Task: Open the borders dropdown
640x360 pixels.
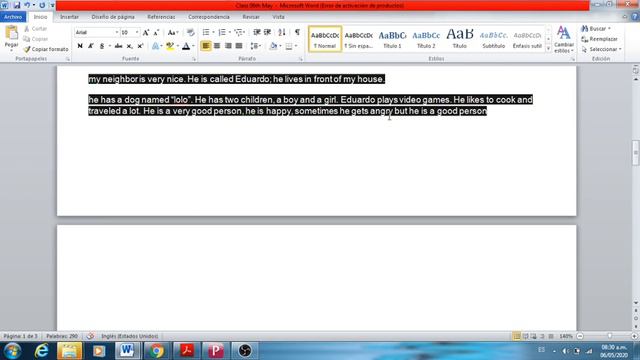Action: click(x=296, y=46)
